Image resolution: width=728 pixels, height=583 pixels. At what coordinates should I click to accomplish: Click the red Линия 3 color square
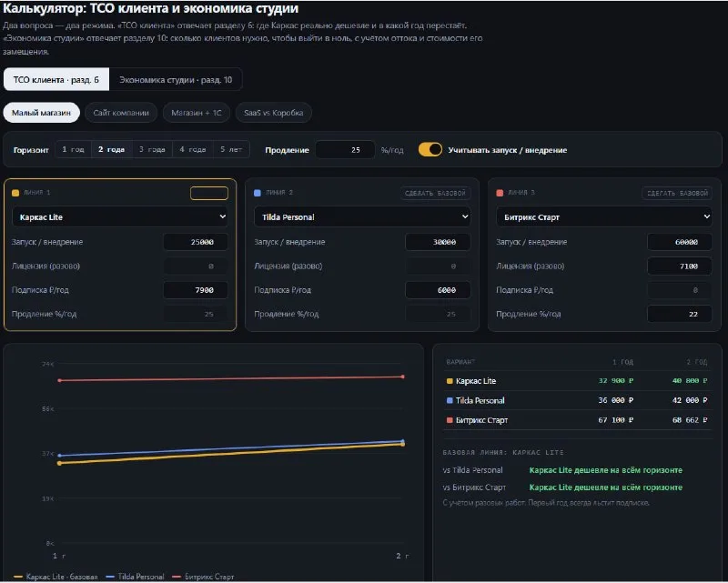[500, 193]
